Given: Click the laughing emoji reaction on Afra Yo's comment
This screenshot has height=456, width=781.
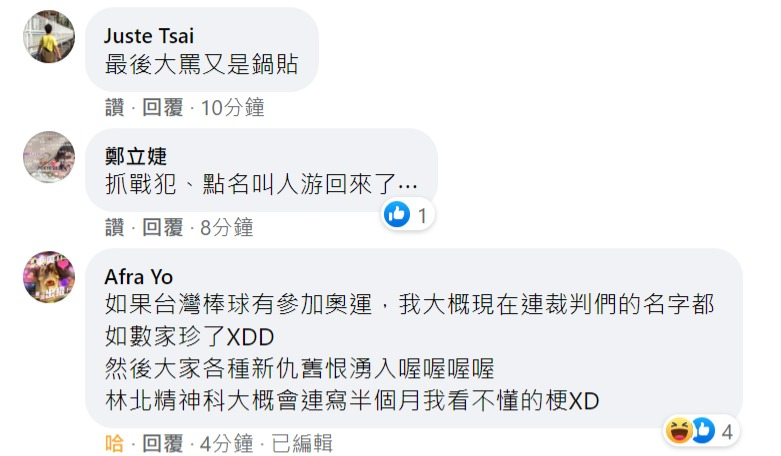Looking at the screenshot, I should click(x=679, y=431).
